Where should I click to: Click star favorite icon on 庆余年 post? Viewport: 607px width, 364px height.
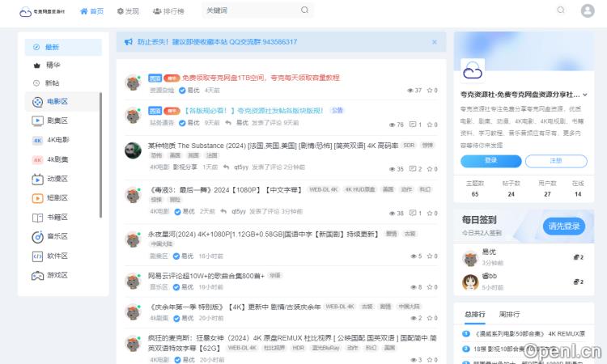[429, 318]
